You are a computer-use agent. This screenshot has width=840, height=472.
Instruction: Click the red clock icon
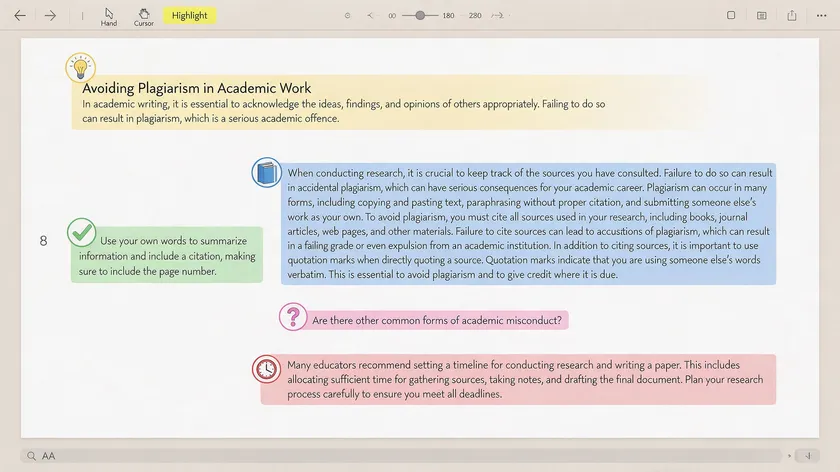(266, 369)
